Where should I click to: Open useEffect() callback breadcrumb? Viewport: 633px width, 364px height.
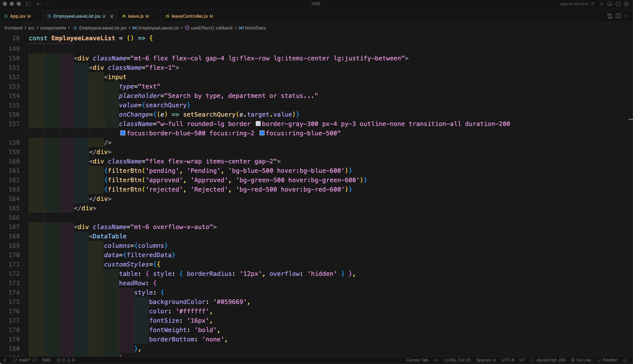tap(209, 28)
